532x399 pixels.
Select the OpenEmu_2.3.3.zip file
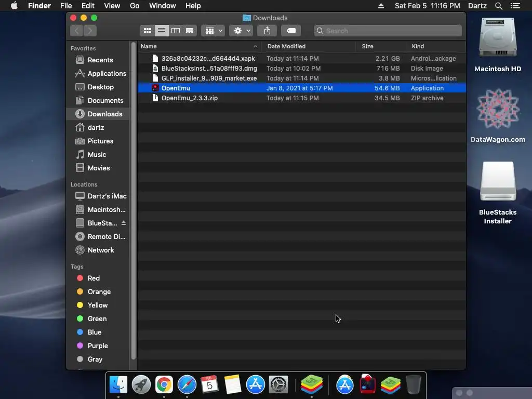(302, 98)
